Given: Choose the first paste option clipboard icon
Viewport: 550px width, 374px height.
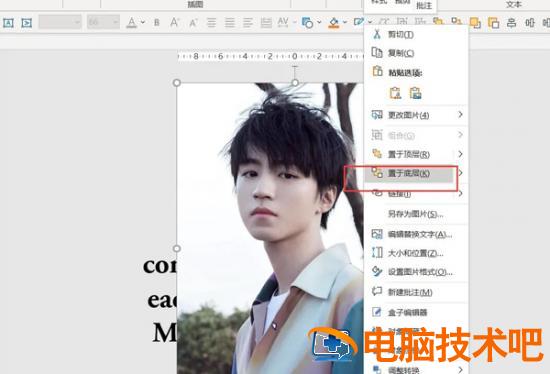Looking at the screenshot, I should point(395,93).
